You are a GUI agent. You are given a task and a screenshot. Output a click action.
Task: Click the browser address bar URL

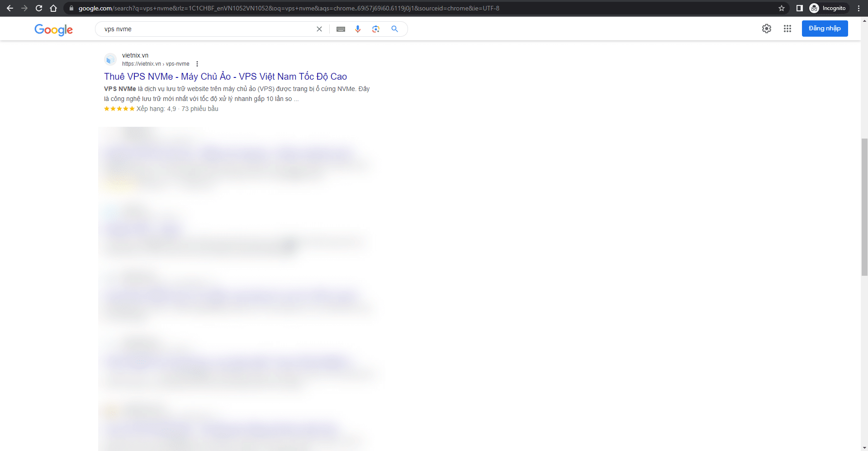pos(289,8)
